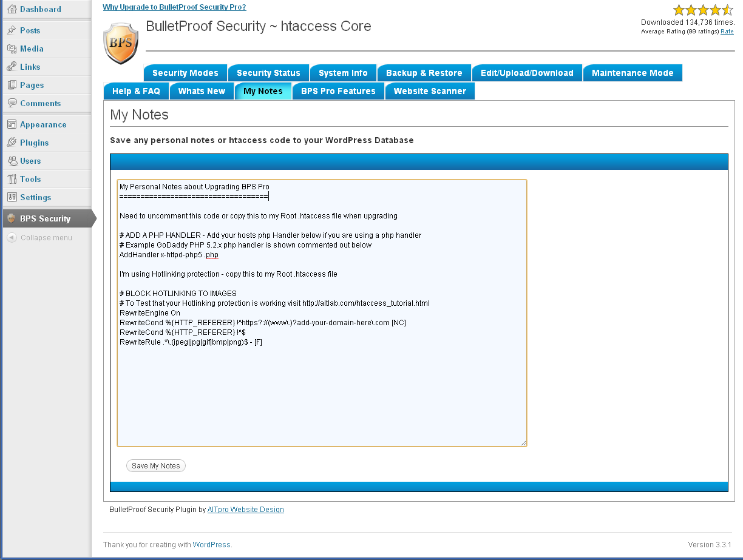Open the Edit/Upload/Download tab
This screenshot has width=743, height=560.
pyautogui.click(x=527, y=73)
